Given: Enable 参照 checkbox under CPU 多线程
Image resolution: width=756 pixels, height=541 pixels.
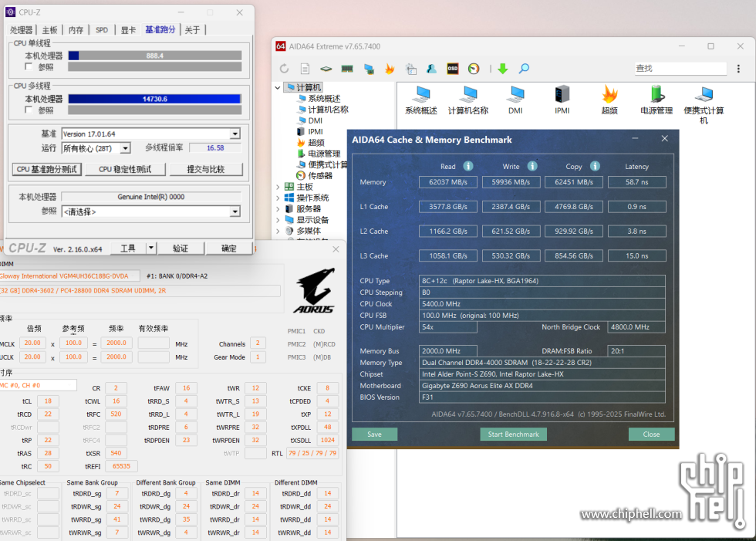Looking at the screenshot, I should click(x=29, y=110).
